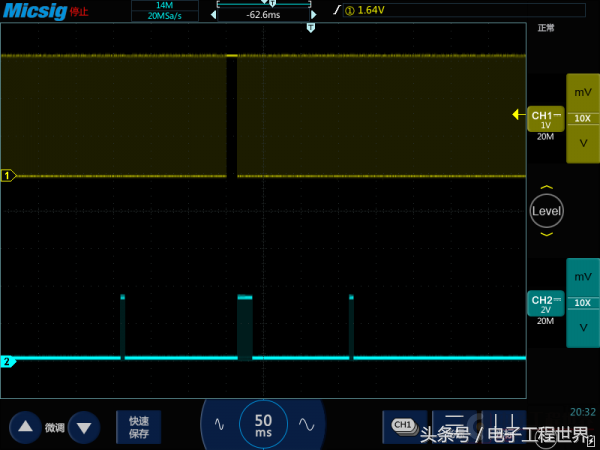Tap the mV sensitivity button for CH2
This screenshot has width=600, height=450.
[583, 277]
